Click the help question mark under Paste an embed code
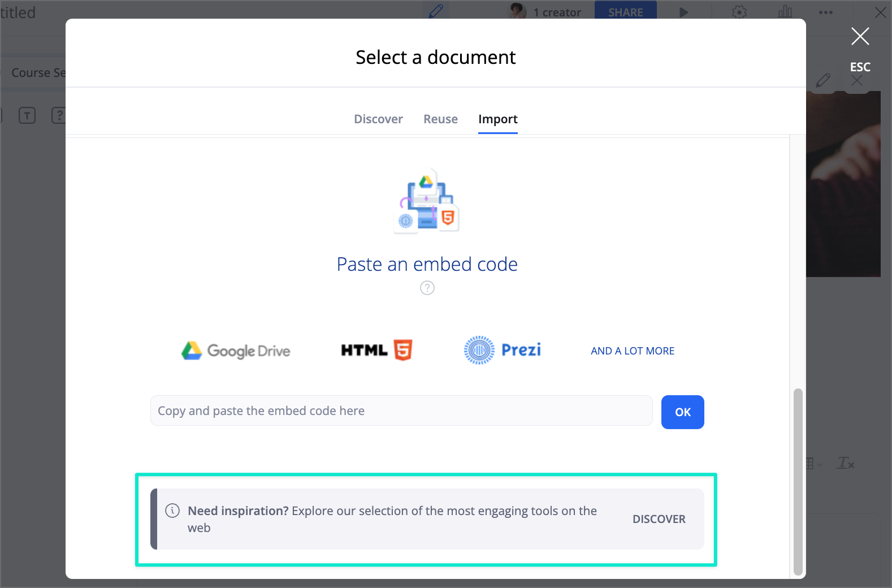892x588 pixels. coord(427,288)
